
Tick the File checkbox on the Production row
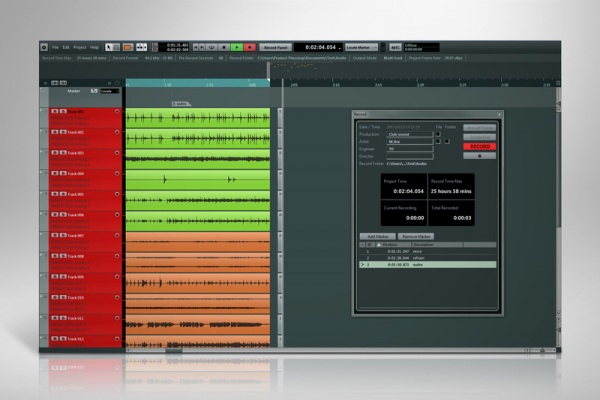(x=438, y=134)
